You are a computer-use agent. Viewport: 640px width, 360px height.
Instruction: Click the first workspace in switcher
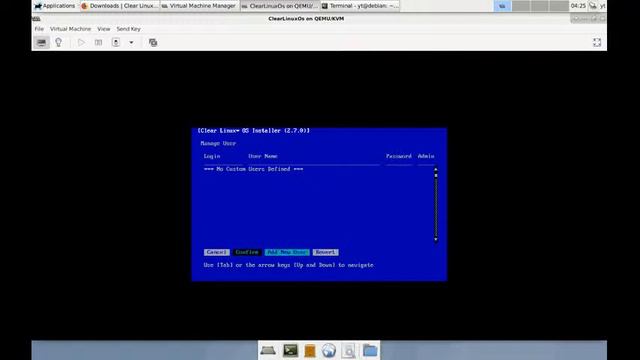(x=502, y=6)
